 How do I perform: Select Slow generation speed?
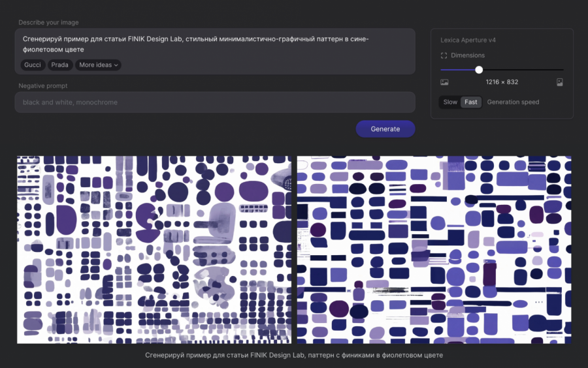(x=450, y=102)
